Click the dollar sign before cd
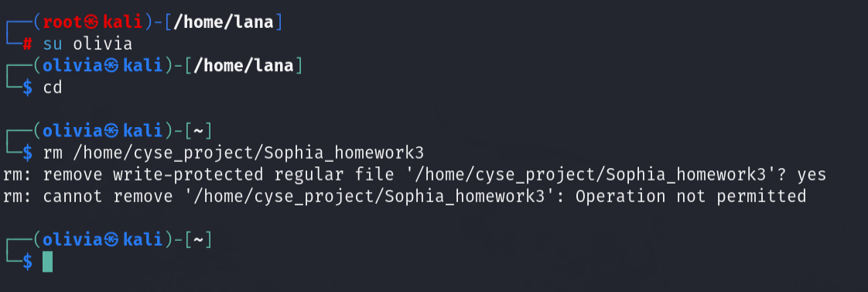This screenshot has height=292, width=868. tap(28, 88)
